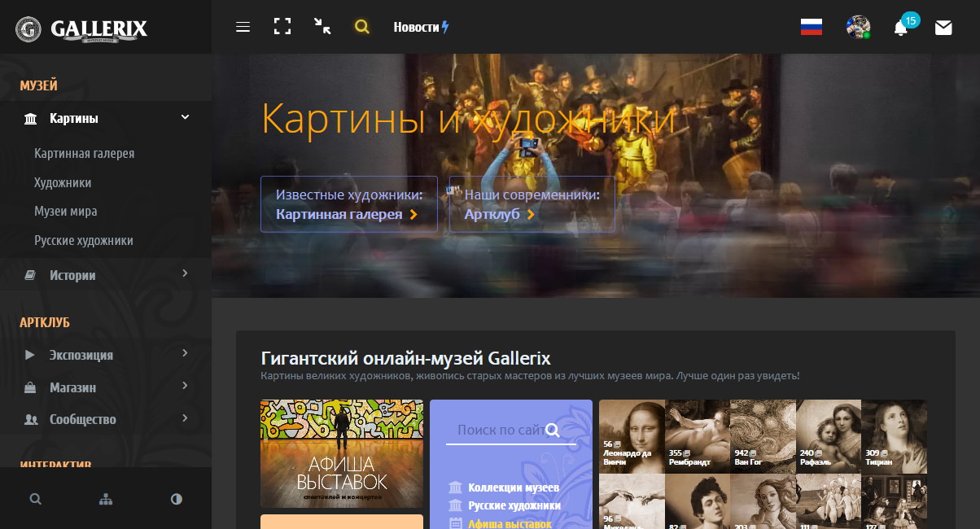The image size is (980, 529).
Task: Collapse the Картины sidebar section
Action: pyautogui.click(x=185, y=117)
